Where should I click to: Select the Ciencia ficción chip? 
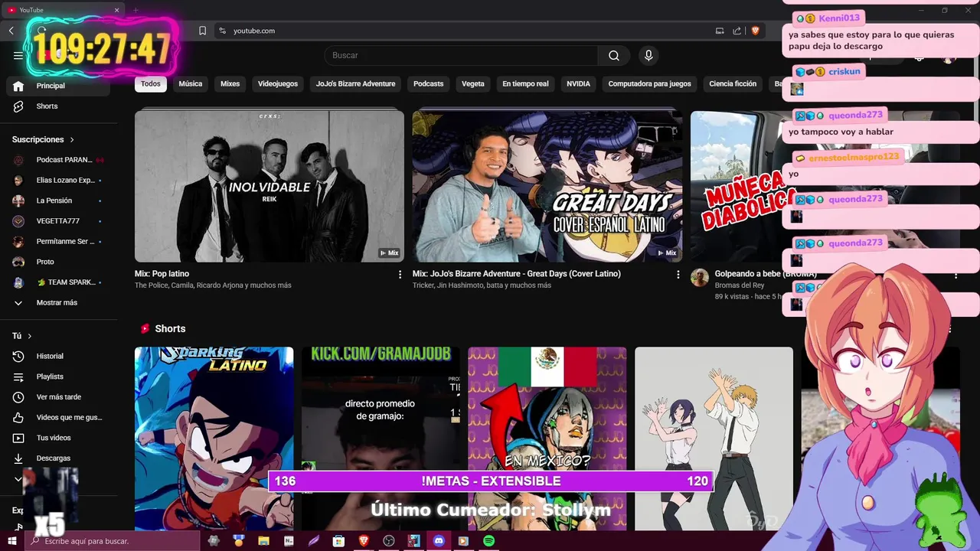[x=733, y=84]
